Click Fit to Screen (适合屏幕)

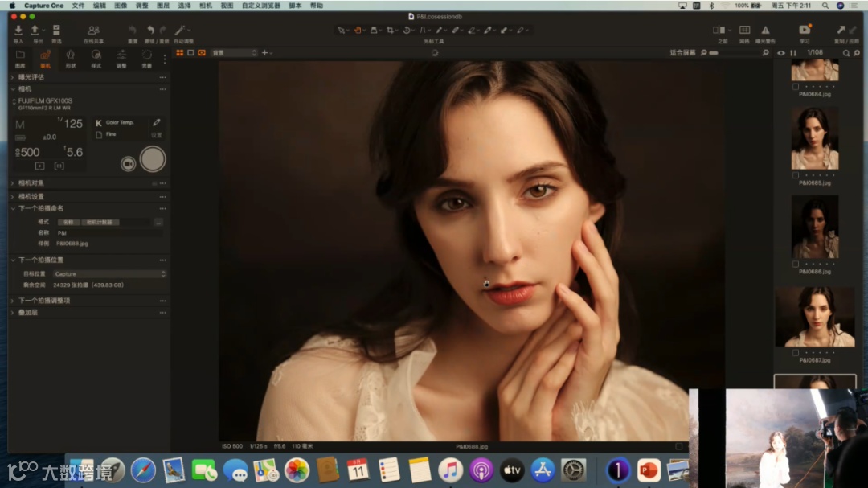682,52
